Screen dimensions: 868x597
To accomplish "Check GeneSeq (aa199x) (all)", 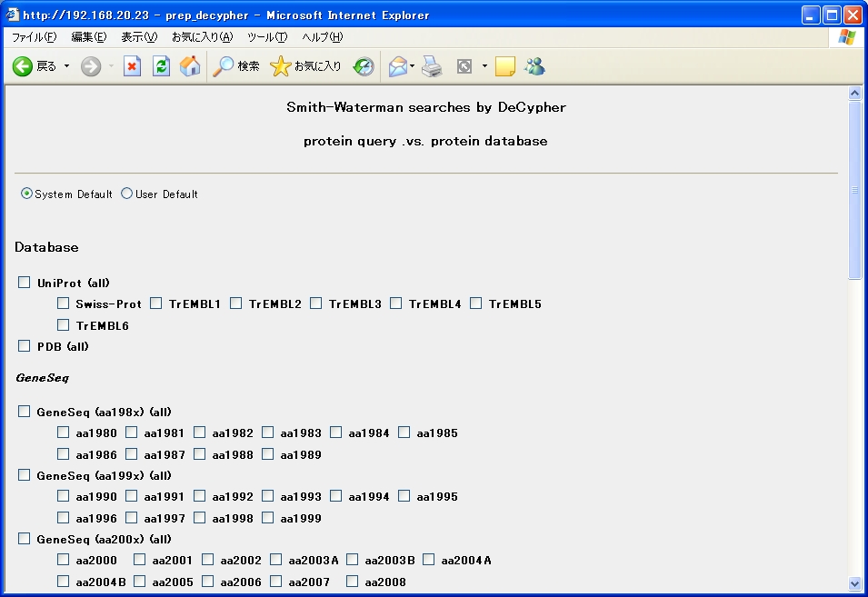I will click(24, 474).
